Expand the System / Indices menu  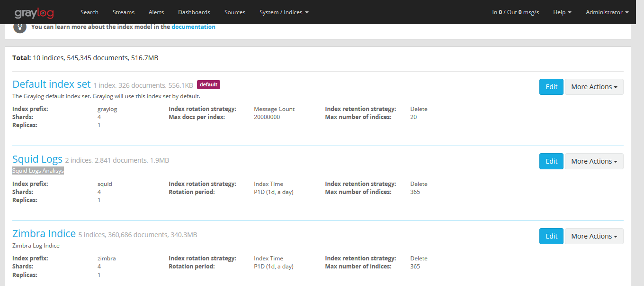[x=284, y=12]
